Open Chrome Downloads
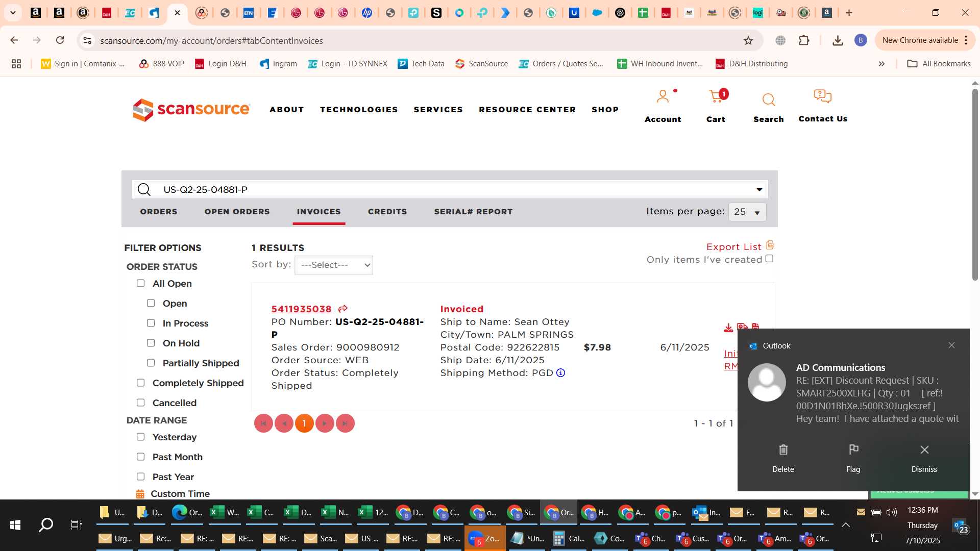Image resolution: width=980 pixels, height=551 pixels. (x=838, y=40)
